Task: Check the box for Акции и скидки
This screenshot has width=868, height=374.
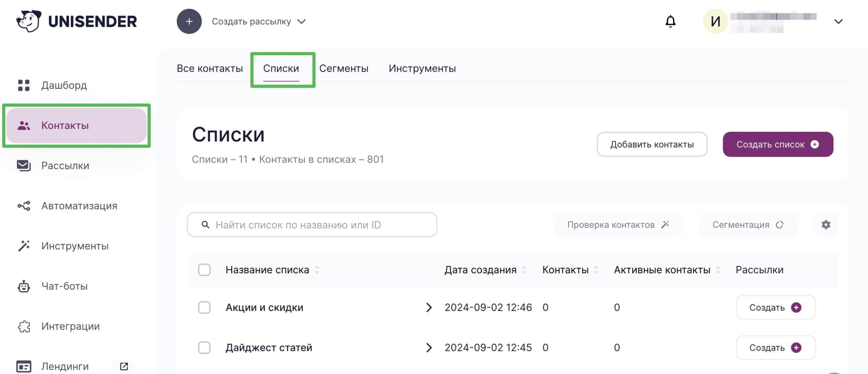Action: [204, 307]
